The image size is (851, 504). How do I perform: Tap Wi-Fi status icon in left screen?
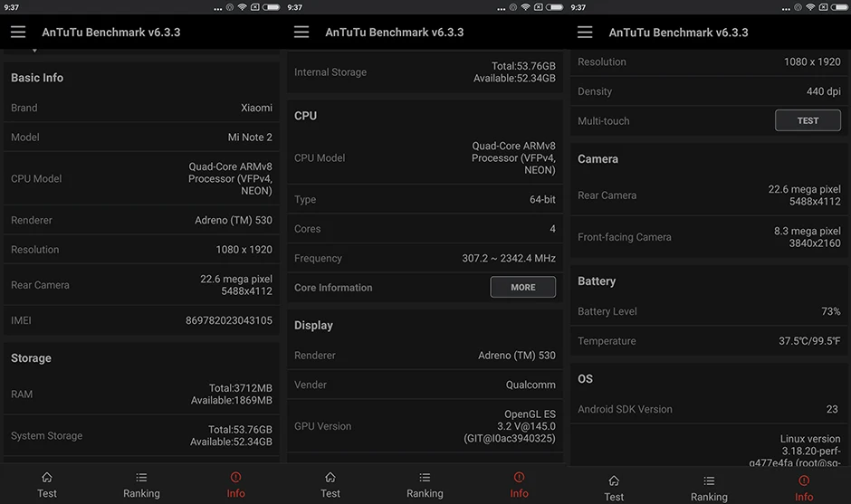point(242,7)
